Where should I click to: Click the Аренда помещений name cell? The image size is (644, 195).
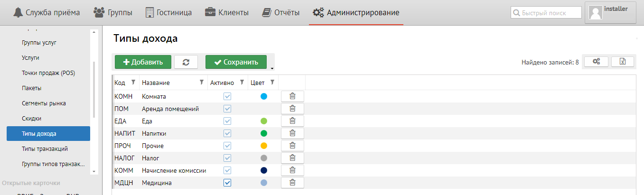pyautogui.click(x=174, y=109)
